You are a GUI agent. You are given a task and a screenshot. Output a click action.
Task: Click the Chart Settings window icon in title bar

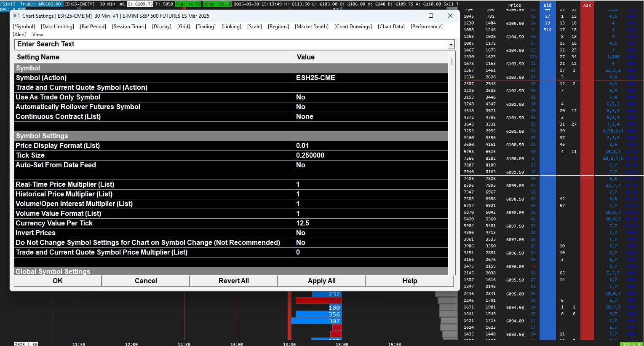[x=16, y=16]
